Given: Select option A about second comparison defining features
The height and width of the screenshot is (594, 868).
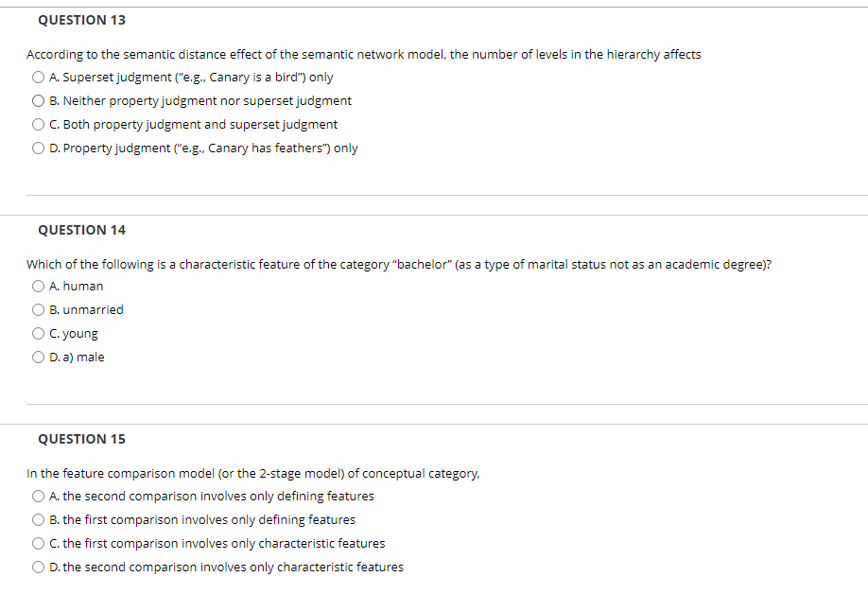Looking at the screenshot, I should (x=38, y=496).
